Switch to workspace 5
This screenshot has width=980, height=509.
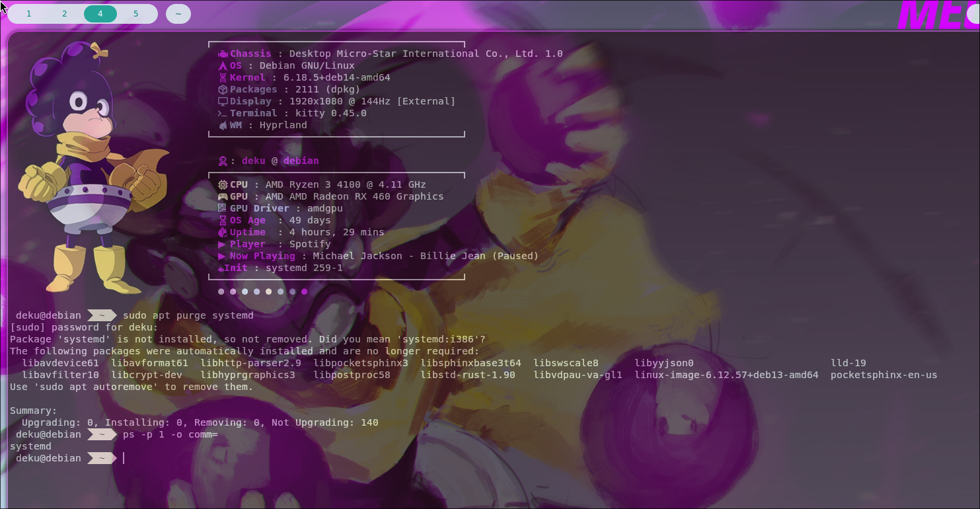[136, 14]
